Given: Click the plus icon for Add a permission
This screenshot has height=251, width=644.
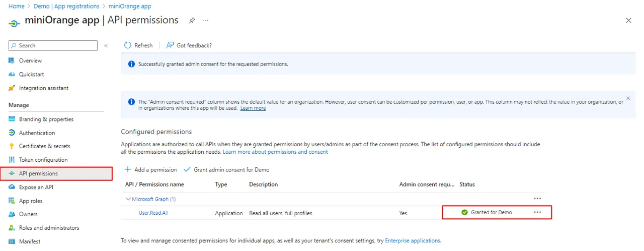Looking at the screenshot, I should [x=128, y=170].
